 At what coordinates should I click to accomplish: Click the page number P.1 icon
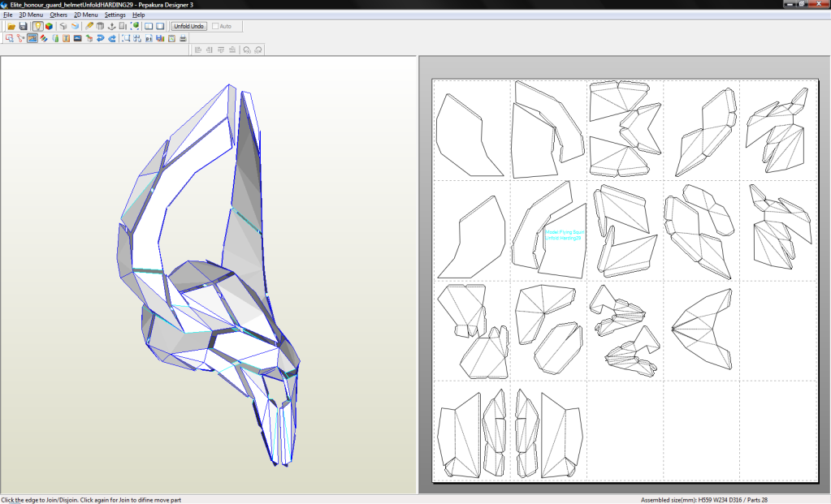tap(149, 38)
